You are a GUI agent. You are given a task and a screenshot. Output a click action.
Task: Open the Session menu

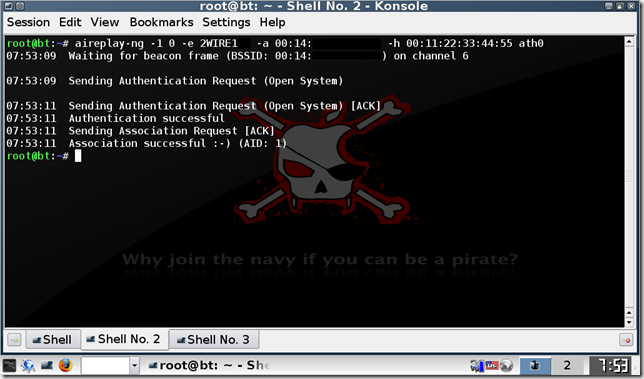tap(28, 22)
